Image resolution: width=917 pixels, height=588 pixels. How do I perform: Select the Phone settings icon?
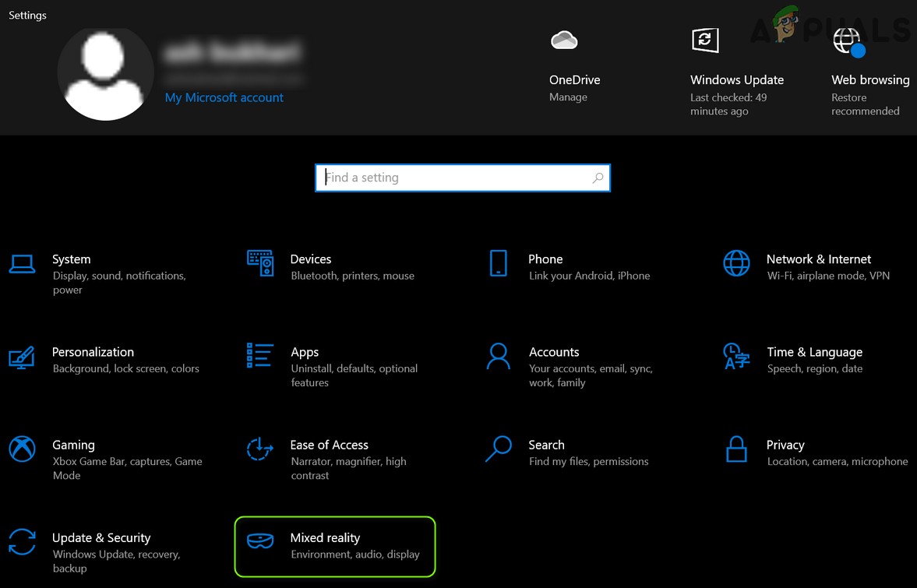coord(498,264)
